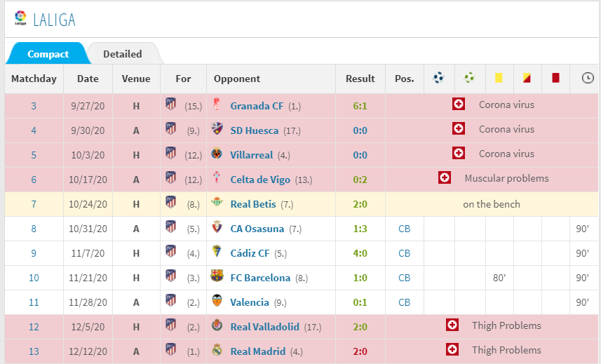Click the LaLiga logo icon
The image size is (601, 364).
20,18
